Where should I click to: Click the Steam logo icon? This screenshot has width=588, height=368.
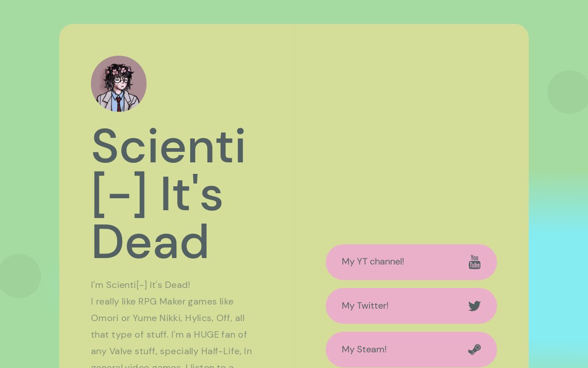coord(475,350)
